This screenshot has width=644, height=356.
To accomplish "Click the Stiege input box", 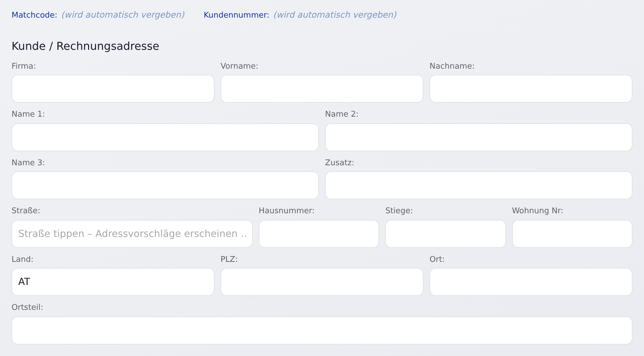I will [446, 234].
